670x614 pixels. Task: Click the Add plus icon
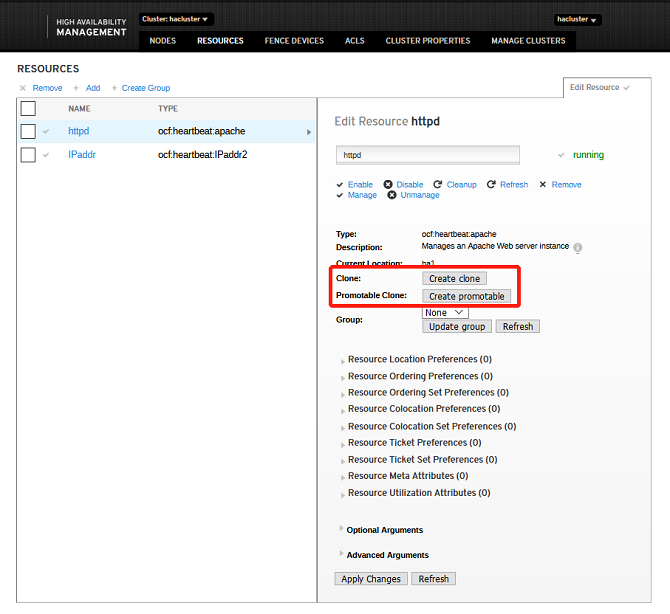76,88
